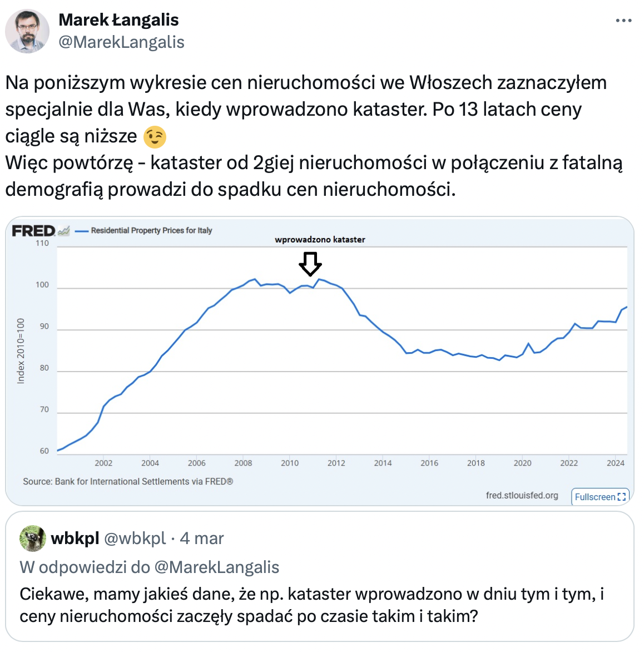Click the chart image to enlarge it

click(320, 361)
